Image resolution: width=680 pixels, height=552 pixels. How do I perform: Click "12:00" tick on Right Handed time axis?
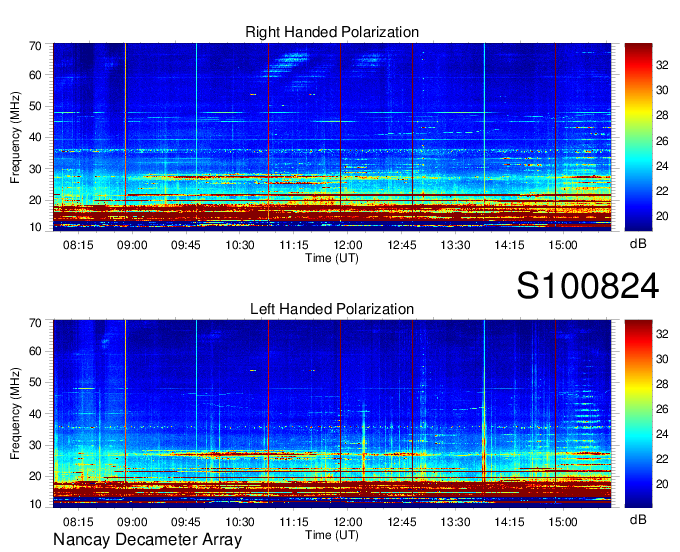coord(347,245)
